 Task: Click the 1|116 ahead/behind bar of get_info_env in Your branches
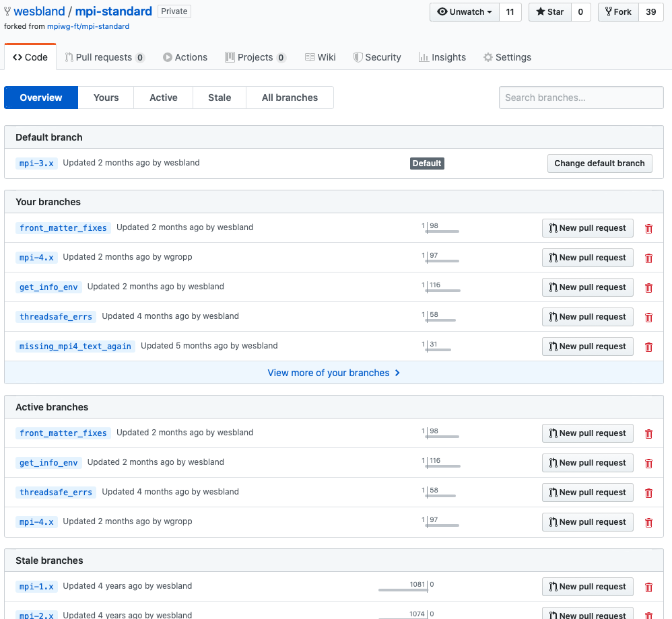point(441,287)
